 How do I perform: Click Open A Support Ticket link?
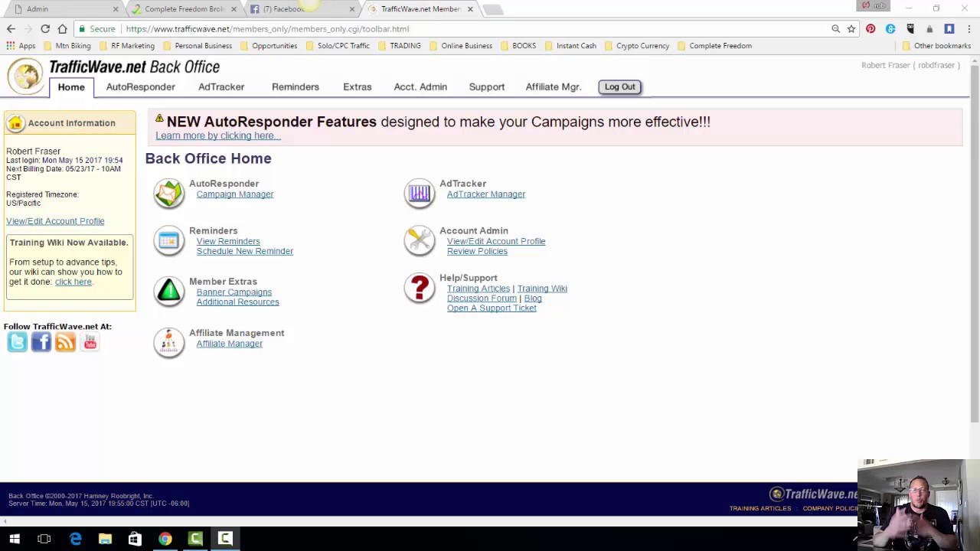point(492,308)
